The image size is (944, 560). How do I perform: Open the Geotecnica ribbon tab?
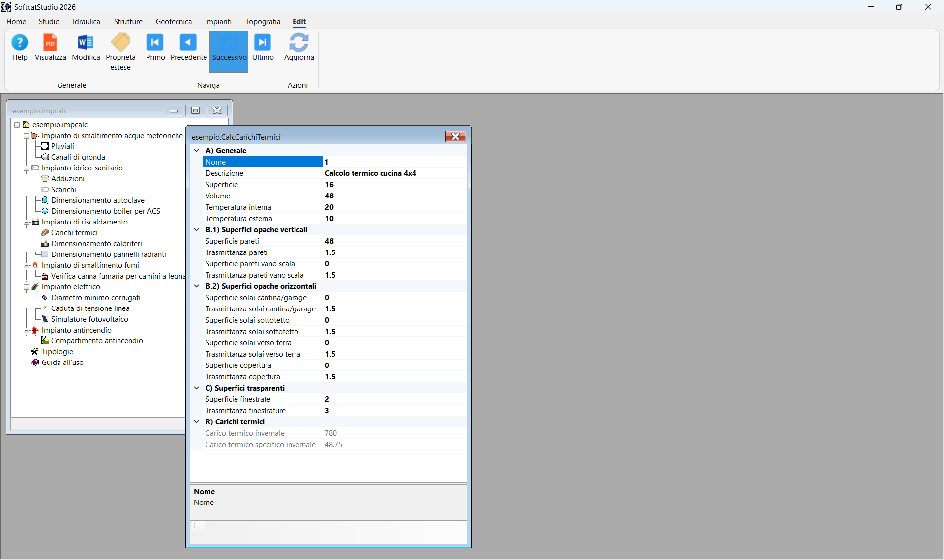coord(174,22)
